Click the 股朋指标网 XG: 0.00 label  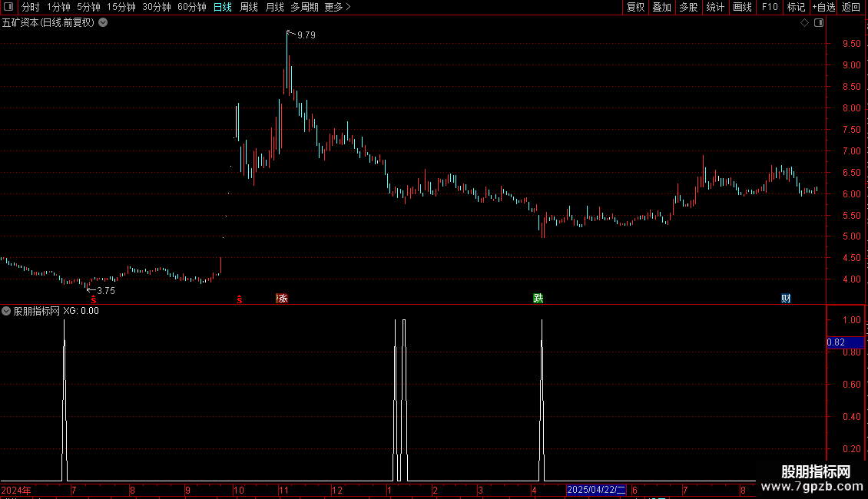[56, 311]
